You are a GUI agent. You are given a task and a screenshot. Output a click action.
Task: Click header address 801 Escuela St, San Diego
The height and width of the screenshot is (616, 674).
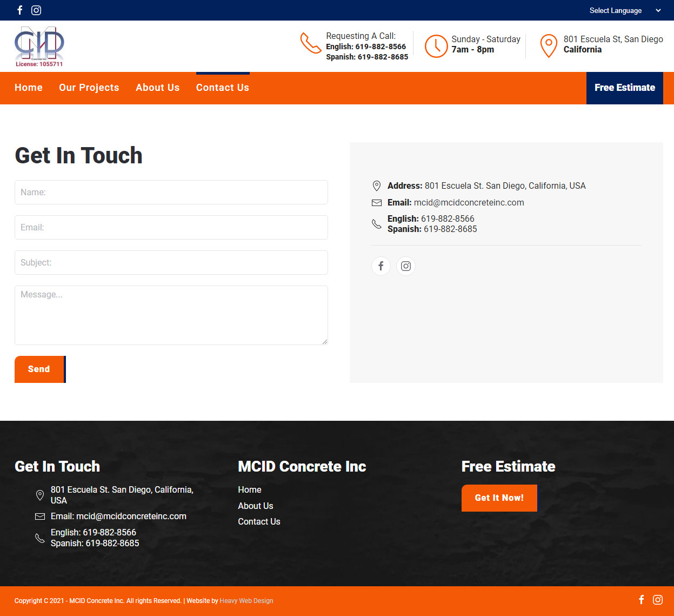[x=613, y=39]
